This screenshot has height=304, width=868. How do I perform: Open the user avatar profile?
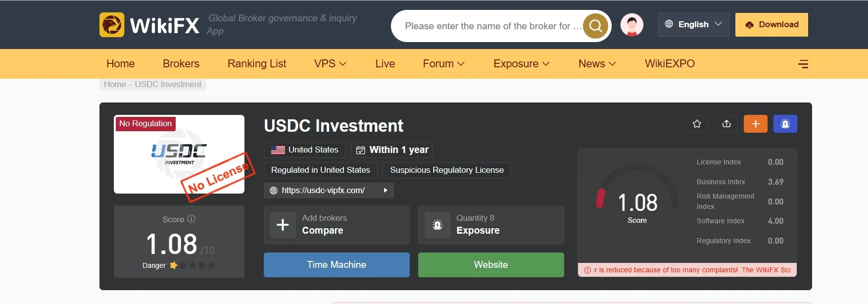tap(632, 25)
